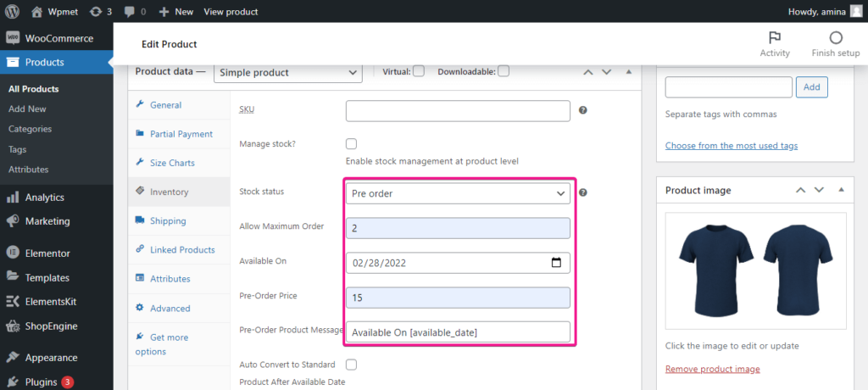Open the Simple product type dropdown
Viewport: 868px width, 390px height.
288,73
